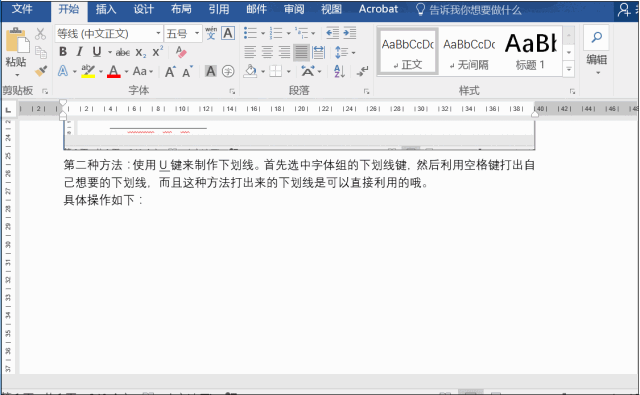Increase font size with grow icon
Viewport: 640px width, 395px height.
point(171,71)
